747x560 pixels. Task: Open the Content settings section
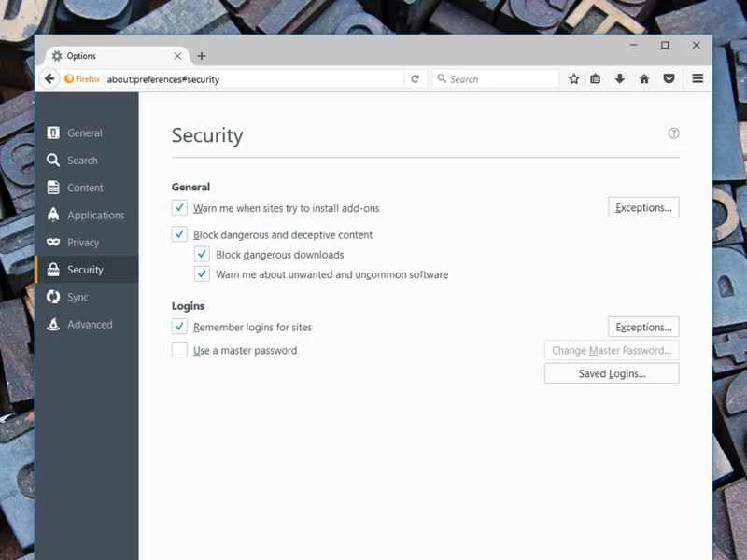click(84, 188)
